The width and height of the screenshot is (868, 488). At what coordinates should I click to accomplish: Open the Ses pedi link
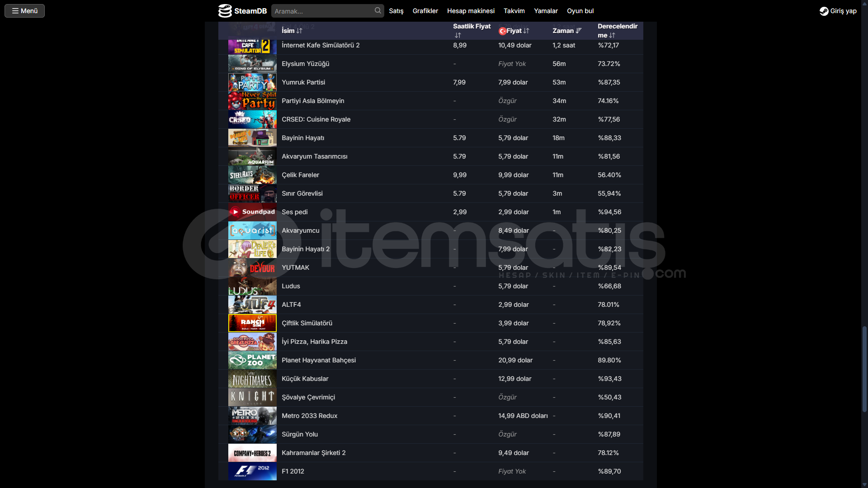coord(295,212)
